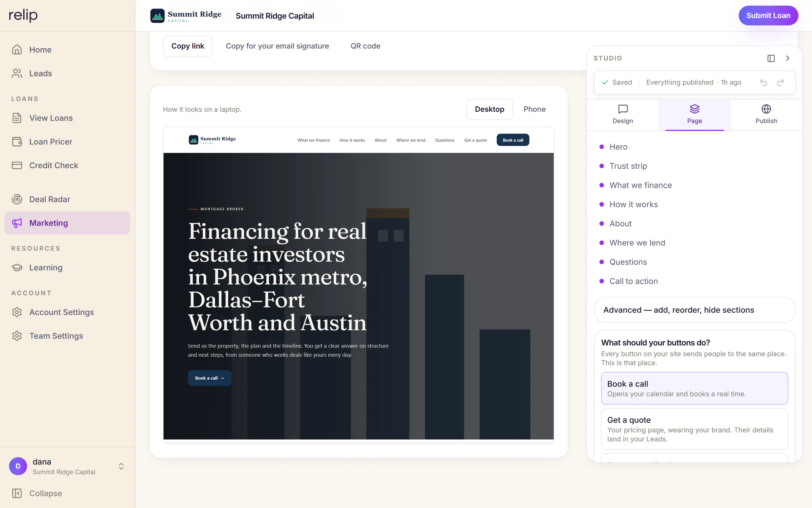Select the Book a call button option
The image size is (812, 508).
point(694,388)
